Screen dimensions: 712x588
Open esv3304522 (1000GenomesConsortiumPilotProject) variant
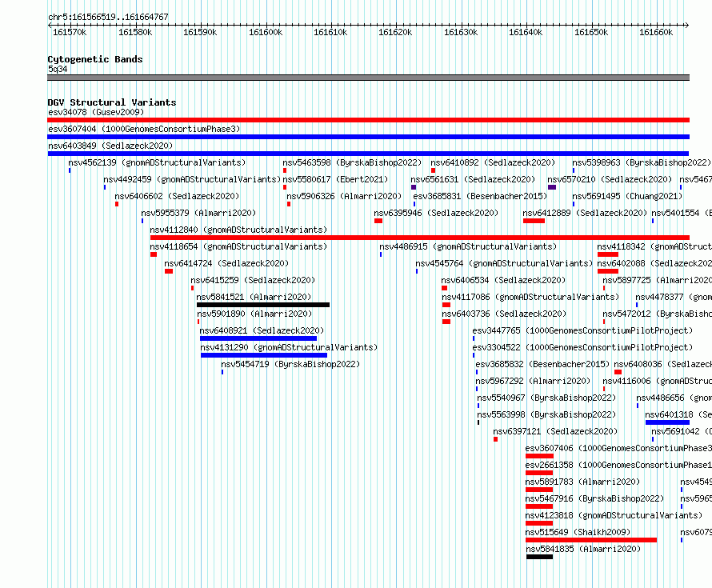point(582,347)
